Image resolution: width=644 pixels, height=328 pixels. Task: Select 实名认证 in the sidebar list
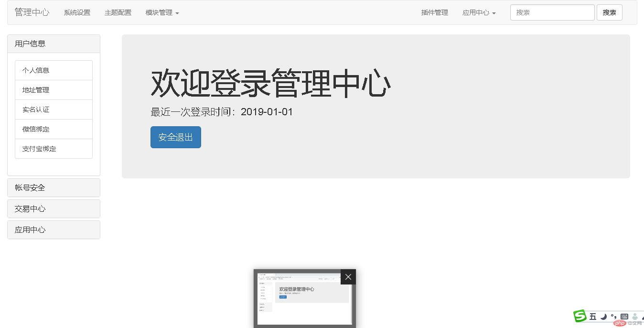(x=54, y=109)
